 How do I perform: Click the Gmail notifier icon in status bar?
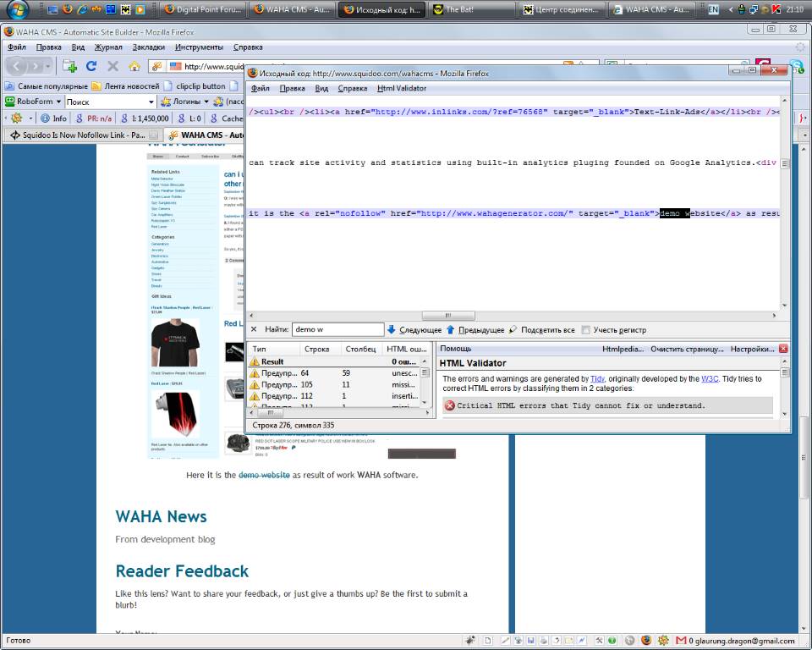coord(681,641)
